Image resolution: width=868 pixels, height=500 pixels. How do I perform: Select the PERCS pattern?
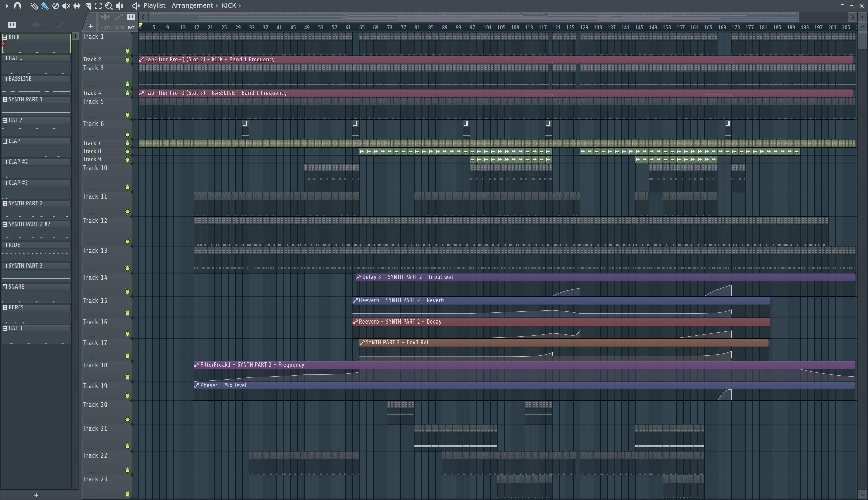point(36,314)
